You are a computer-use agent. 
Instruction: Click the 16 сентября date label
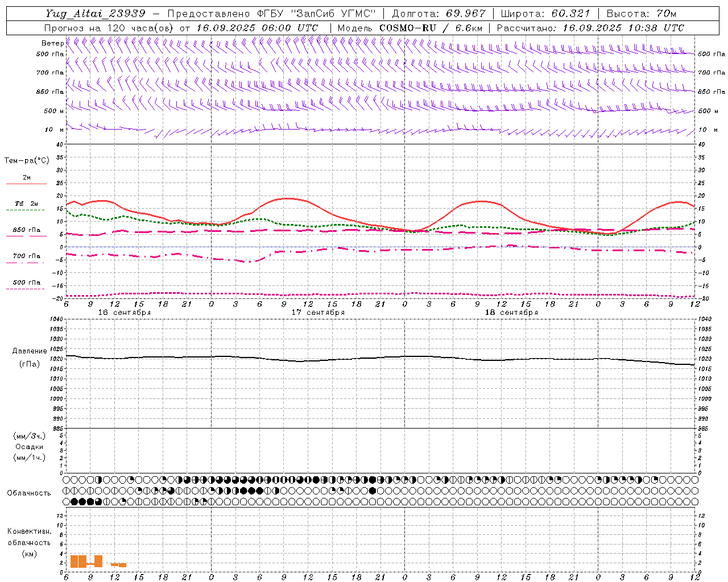point(125,313)
